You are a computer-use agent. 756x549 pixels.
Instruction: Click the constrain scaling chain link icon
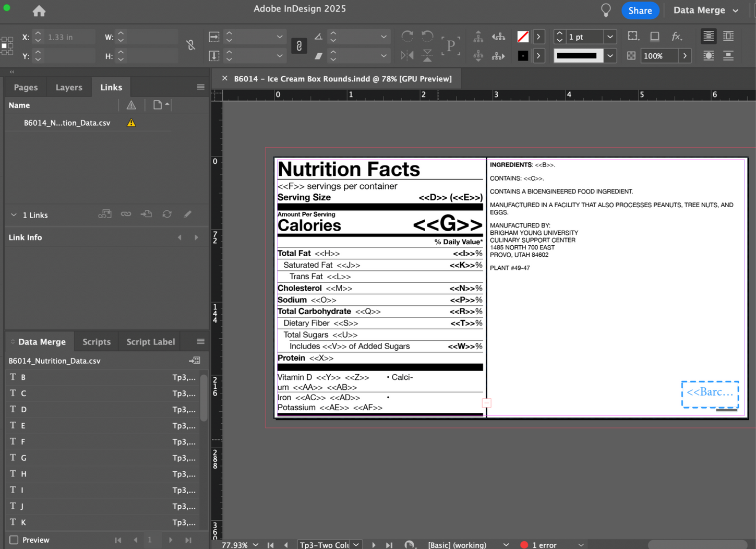click(x=299, y=46)
